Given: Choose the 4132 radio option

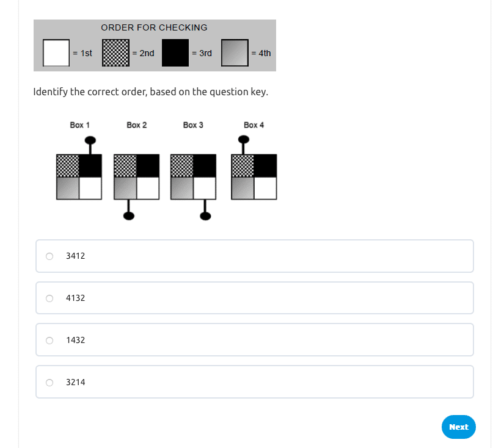Looking at the screenshot, I should point(49,298).
